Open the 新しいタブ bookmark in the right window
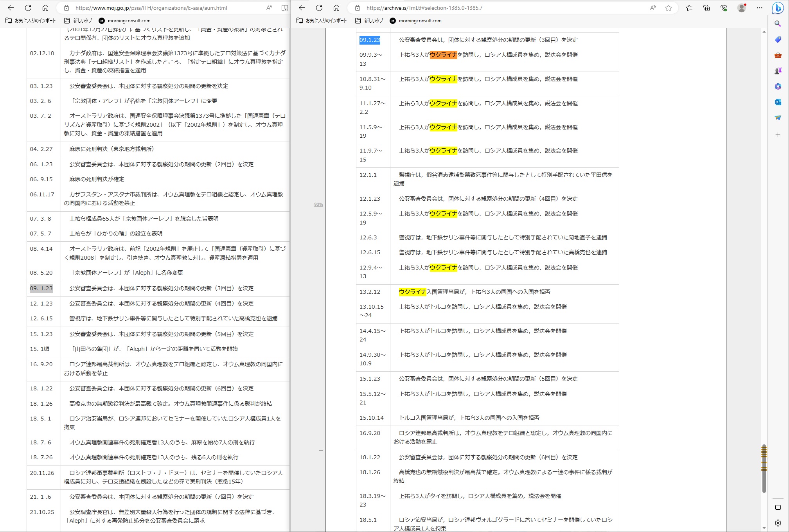The height and width of the screenshot is (532, 789). pos(369,21)
